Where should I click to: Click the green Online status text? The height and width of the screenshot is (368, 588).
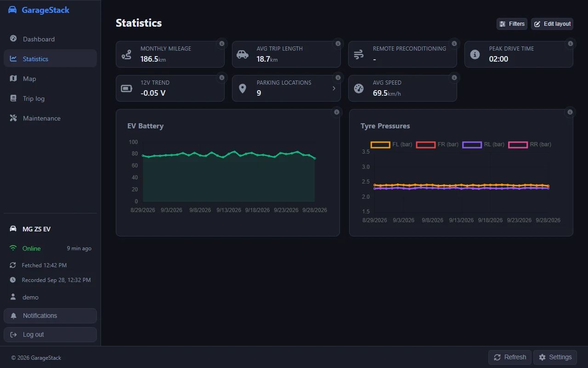(32, 248)
